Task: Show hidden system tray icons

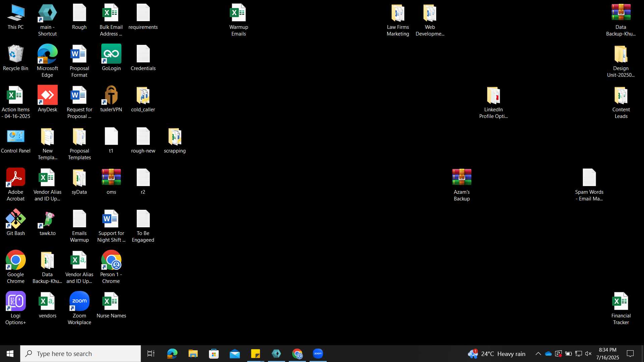Action: click(538, 354)
